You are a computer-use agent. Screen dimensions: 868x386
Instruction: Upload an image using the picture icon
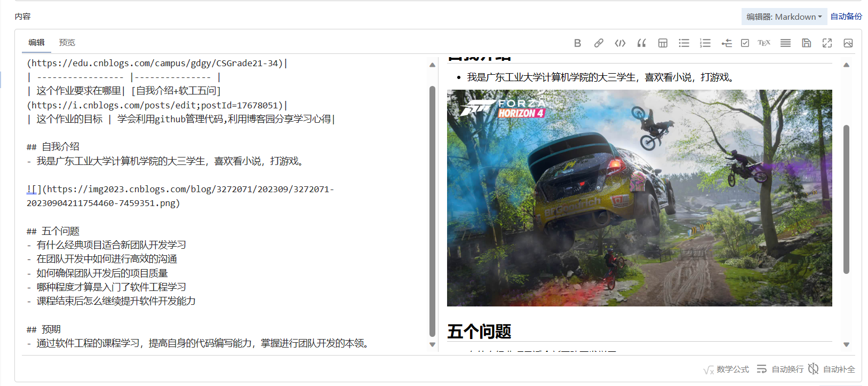click(848, 43)
